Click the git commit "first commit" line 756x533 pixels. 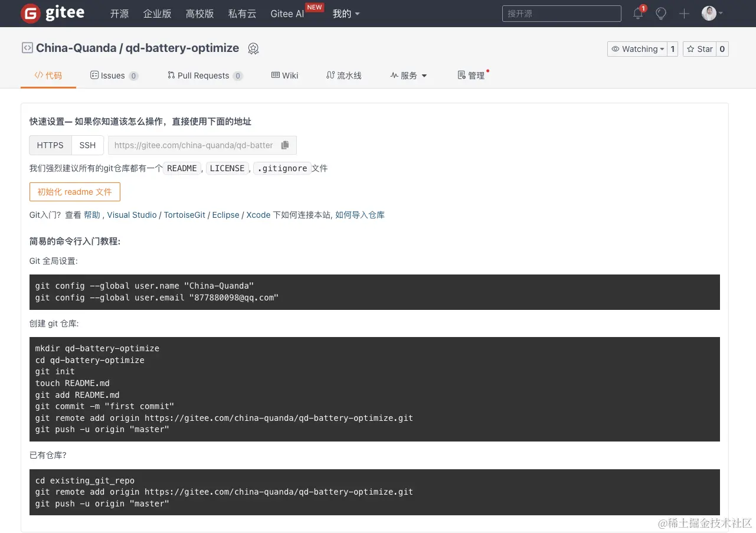click(x=105, y=406)
